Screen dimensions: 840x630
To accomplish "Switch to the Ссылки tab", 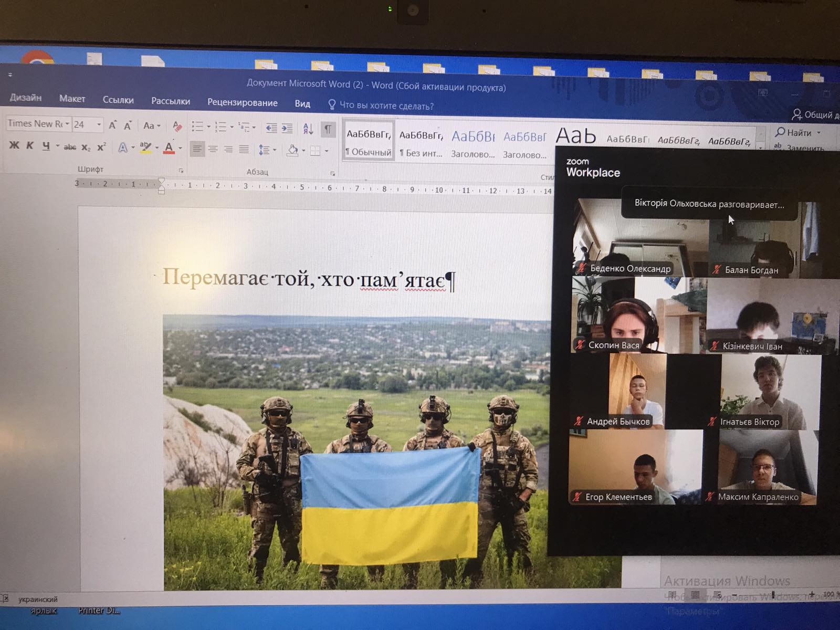I will (x=118, y=100).
